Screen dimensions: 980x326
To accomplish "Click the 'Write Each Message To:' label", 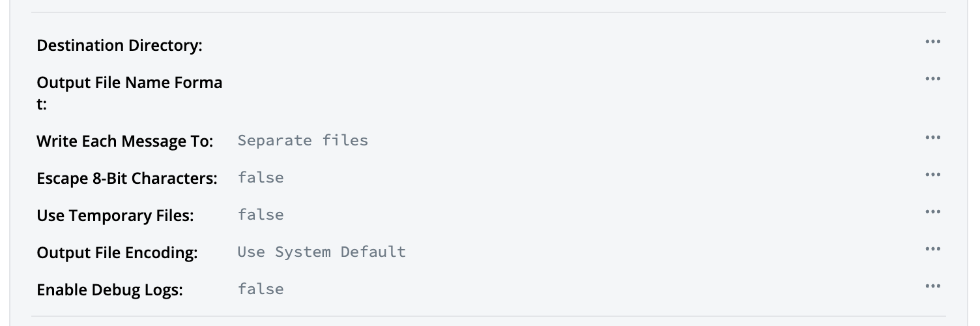I will coord(124,141).
